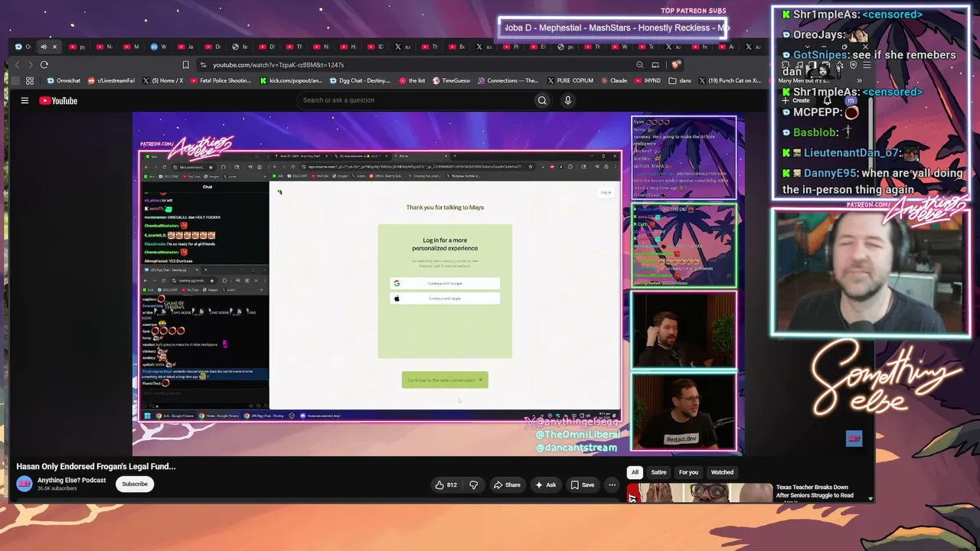Subscribe to Anything Else? Podcast

click(x=135, y=484)
